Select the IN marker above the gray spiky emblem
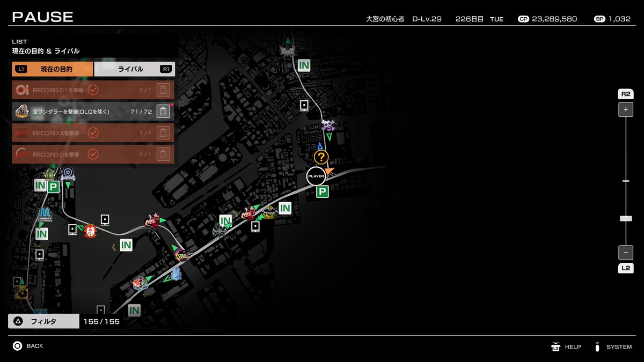Screen dimensions: 644x362 click(225, 220)
